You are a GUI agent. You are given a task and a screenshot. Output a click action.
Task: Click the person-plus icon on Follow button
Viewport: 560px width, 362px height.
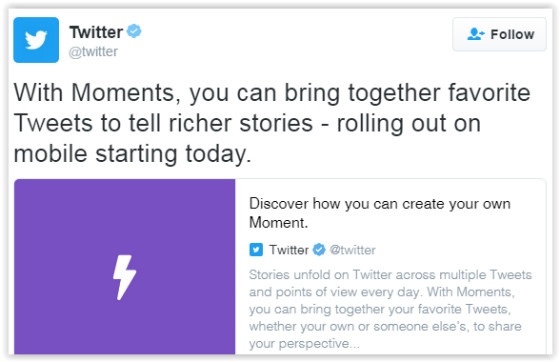click(476, 34)
